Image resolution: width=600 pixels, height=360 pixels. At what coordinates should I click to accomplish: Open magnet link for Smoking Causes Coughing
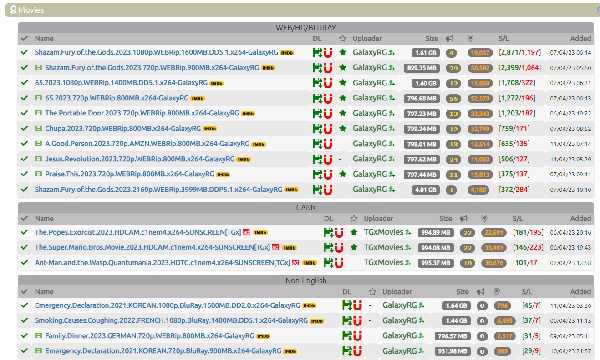pyautogui.click(x=357, y=321)
